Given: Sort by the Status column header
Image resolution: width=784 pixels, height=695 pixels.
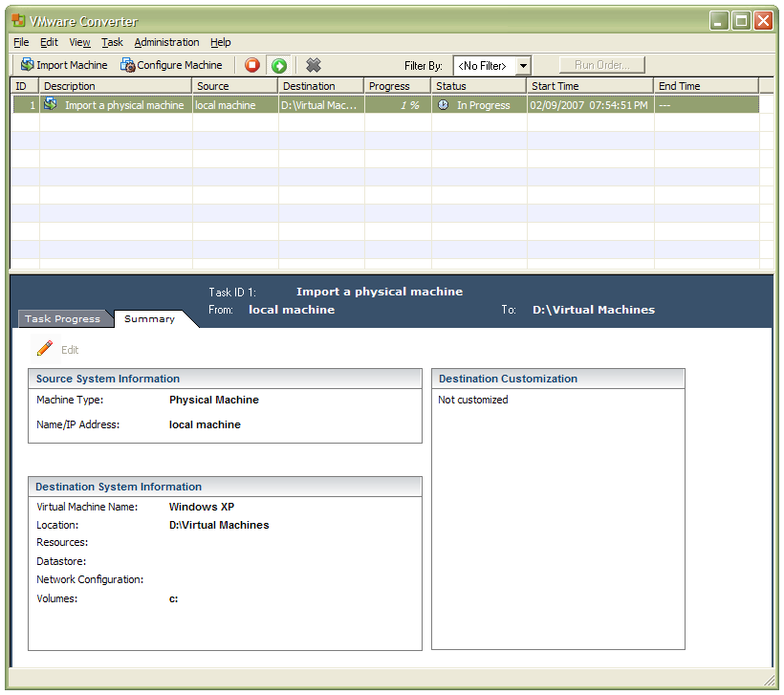Looking at the screenshot, I should 479,86.
